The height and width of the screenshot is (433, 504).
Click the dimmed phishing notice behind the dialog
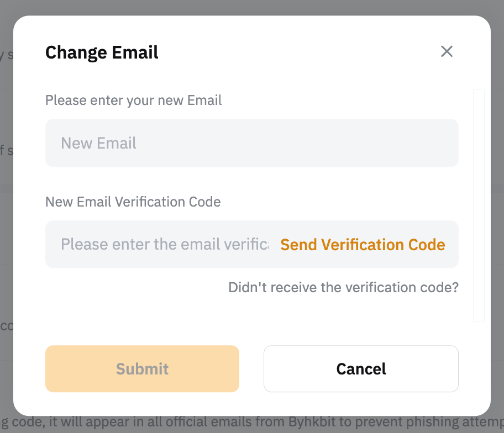249,424
